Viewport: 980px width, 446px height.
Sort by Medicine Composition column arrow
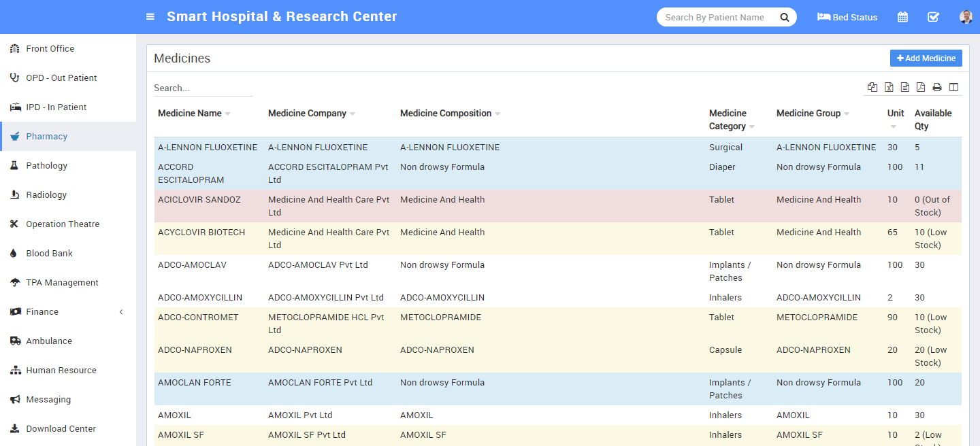[x=497, y=114]
